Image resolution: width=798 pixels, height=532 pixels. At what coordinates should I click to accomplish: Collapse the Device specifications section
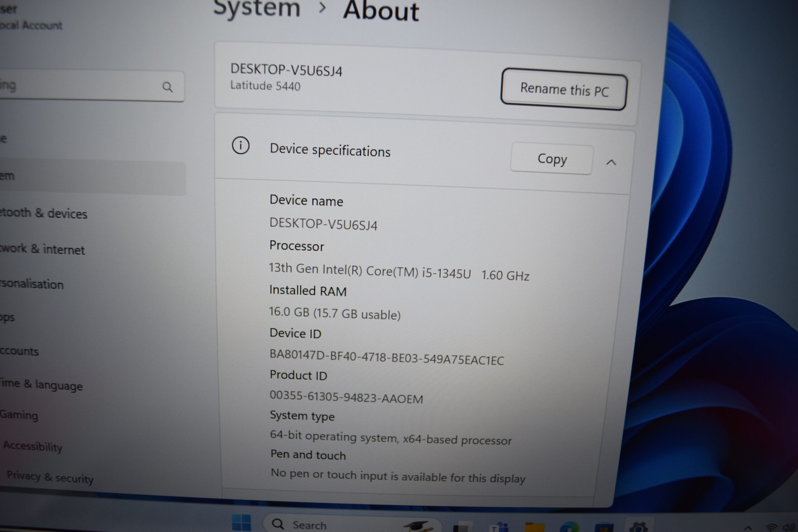click(x=611, y=162)
